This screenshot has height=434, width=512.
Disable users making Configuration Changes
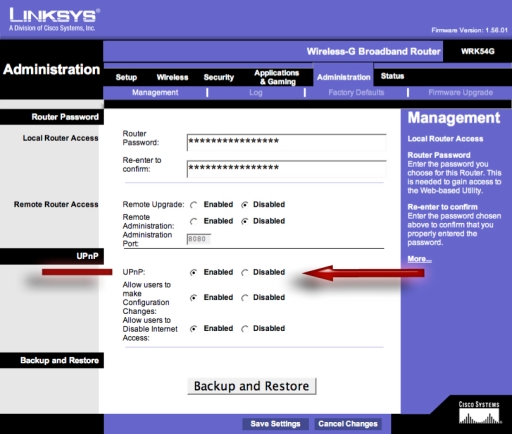(x=245, y=298)
